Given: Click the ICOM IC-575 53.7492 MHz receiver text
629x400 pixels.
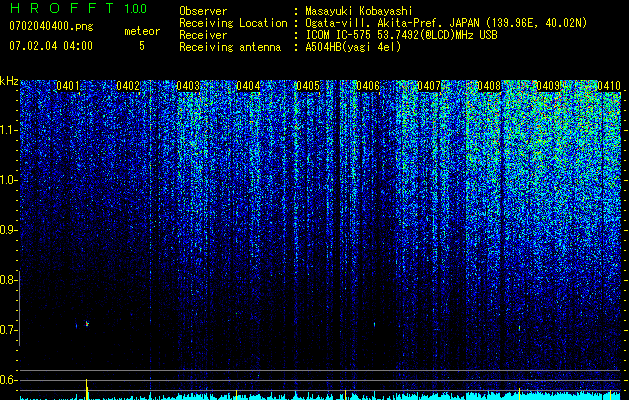Looking at the screenshot, I should 401,35.
